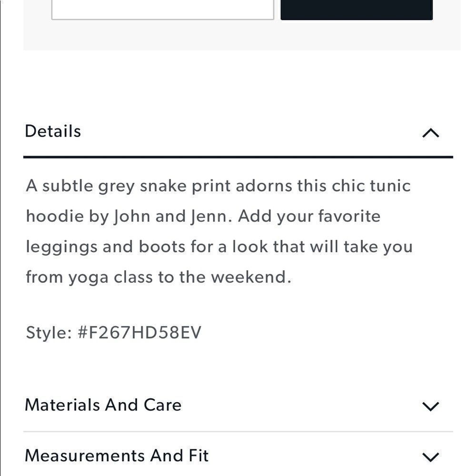
Task: Click the dark button at the top
Action: [x=357, y=7]
